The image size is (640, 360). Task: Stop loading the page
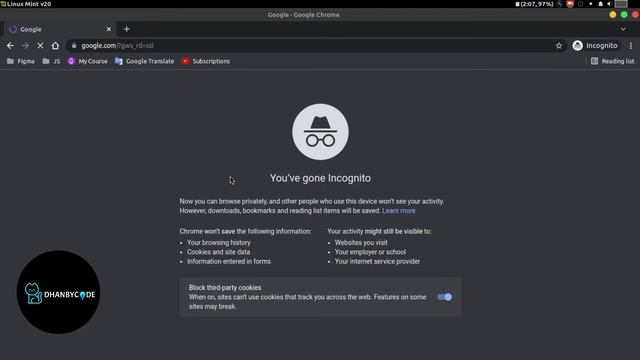pos(40,46)
